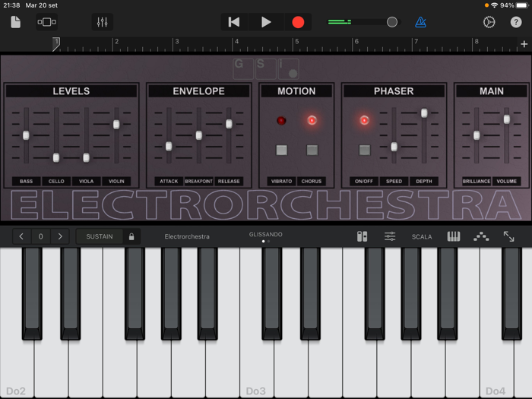The width and height of the screenshot is (532, 399).
Task: Open the keyboard layout split icon
Action: [x=362, y=236]
